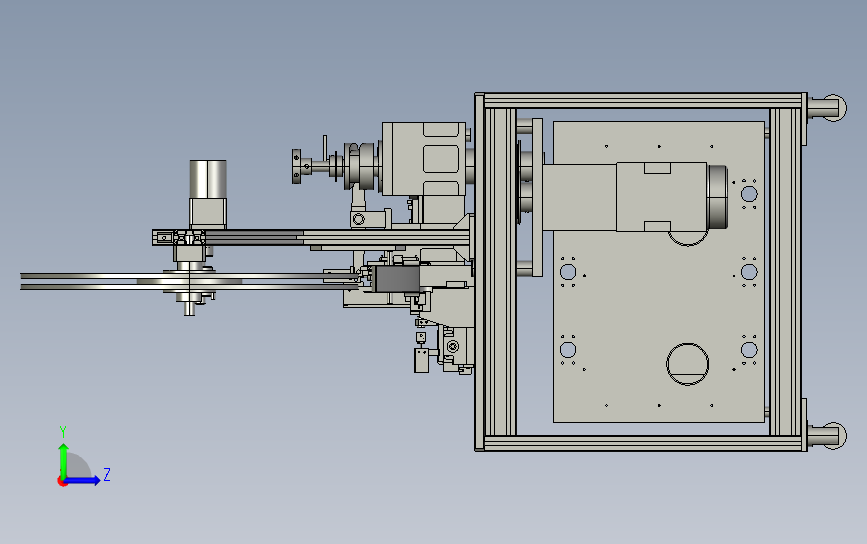Click the red origin ball of the triad
The width and height of the screenshot is (867, 544).
(x=62, y=482)
